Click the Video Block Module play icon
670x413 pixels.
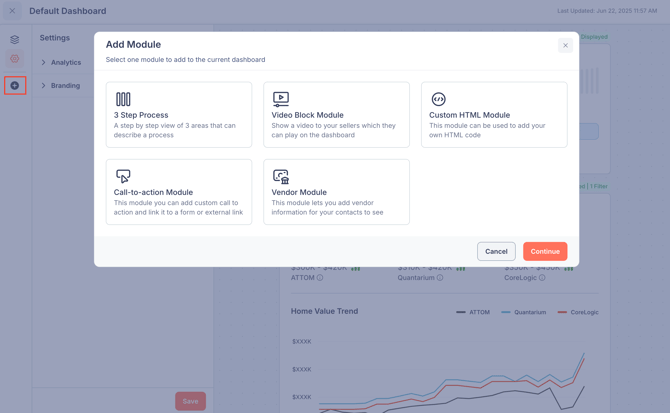click(x=281, y=99)
